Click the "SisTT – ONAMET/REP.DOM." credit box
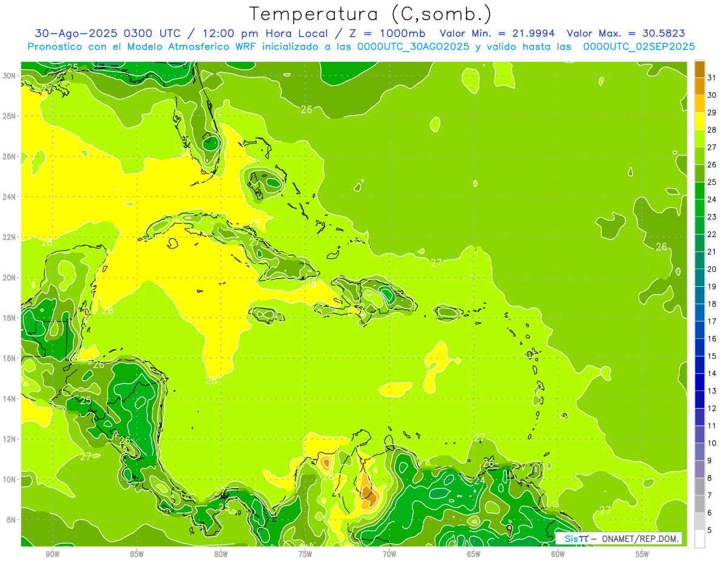The width and height of the screenshot is (728, 562). [619, 538]
